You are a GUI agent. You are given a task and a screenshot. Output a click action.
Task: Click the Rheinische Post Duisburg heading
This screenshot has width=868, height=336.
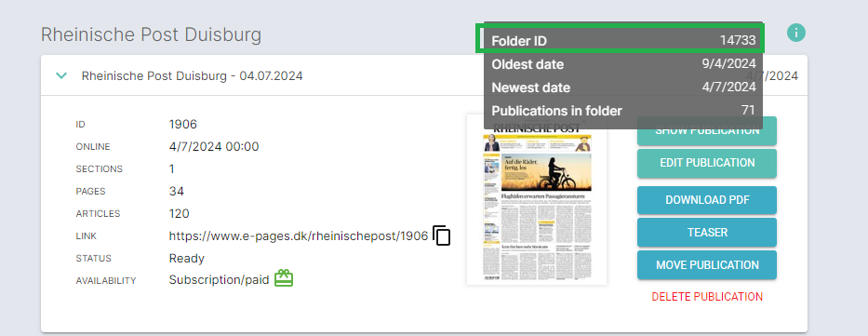coord(151,34)
